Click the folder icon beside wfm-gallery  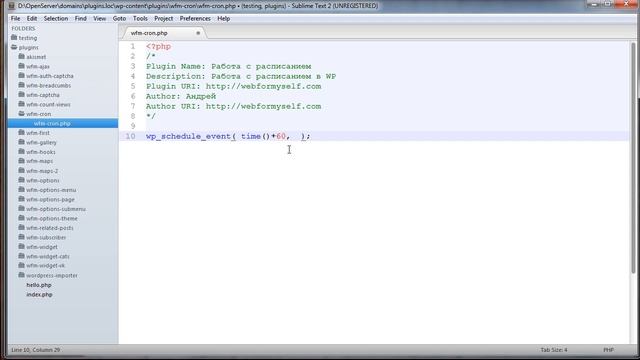(22, 142)
